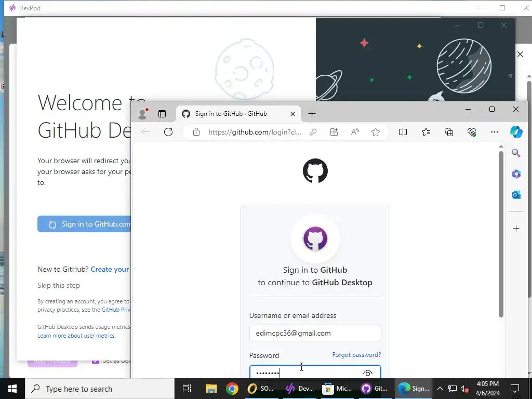Image resolution: width=532 pixels, height=399 pixels.
Task: Open the Edge tab actions menu icon
Action: [162, 114]
